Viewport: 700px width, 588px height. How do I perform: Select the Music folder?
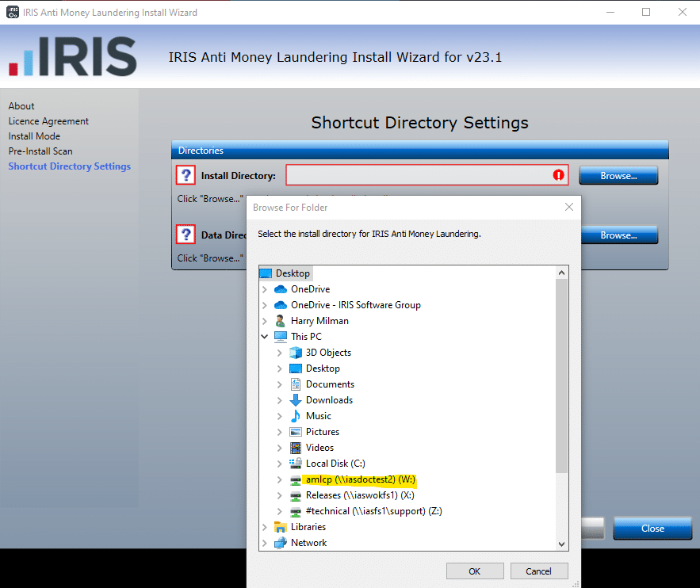319,416
